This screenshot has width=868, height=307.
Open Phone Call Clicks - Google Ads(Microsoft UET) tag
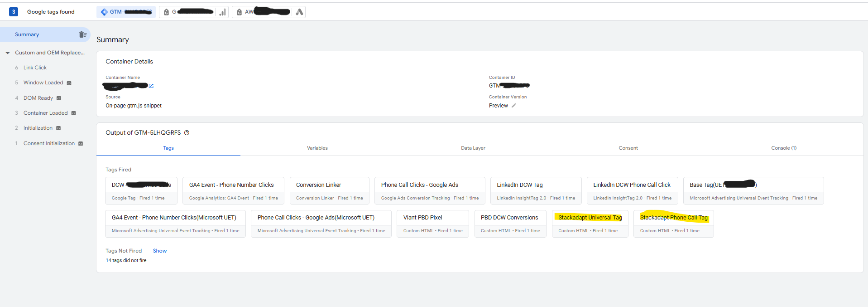click(x=321, y=224)
